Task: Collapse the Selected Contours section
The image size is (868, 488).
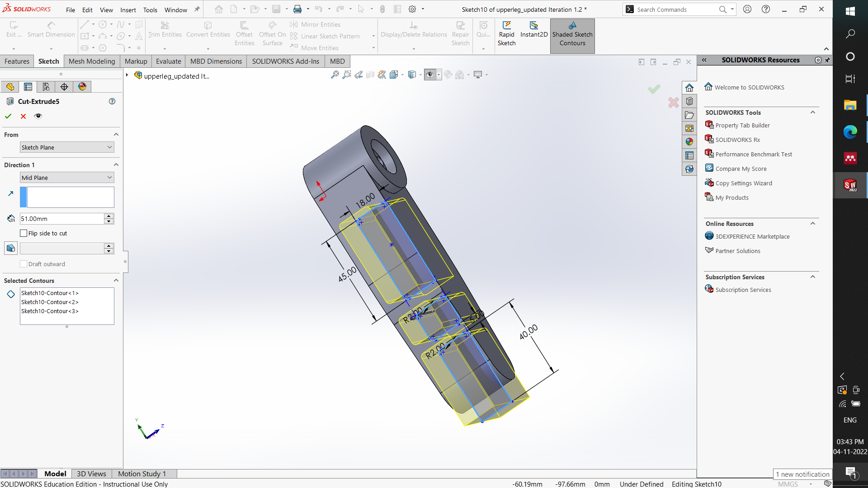Action: (x=116, y=280)
